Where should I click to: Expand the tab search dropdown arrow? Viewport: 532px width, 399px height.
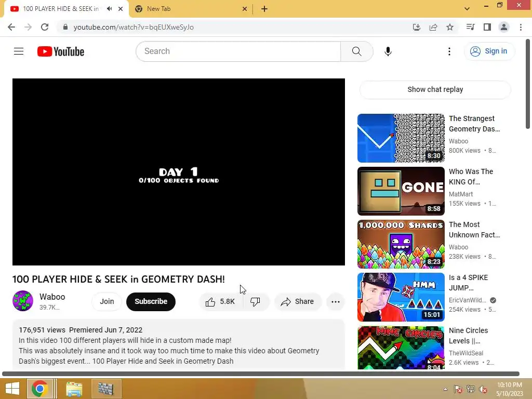point(467,9)
